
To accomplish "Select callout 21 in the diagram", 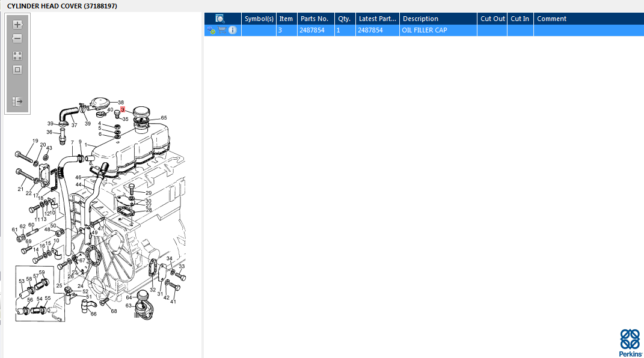I will tap(20, 189).
